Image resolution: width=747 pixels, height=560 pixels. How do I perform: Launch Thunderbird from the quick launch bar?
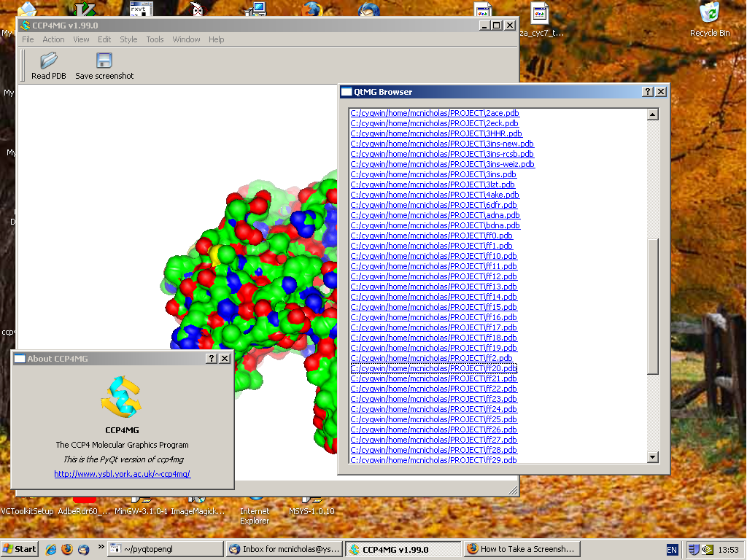(x=83, y=549)
